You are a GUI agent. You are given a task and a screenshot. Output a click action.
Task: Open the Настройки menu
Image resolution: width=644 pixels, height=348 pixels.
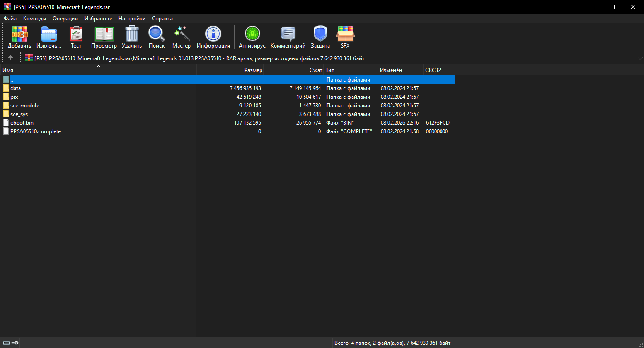coord(131,19)
